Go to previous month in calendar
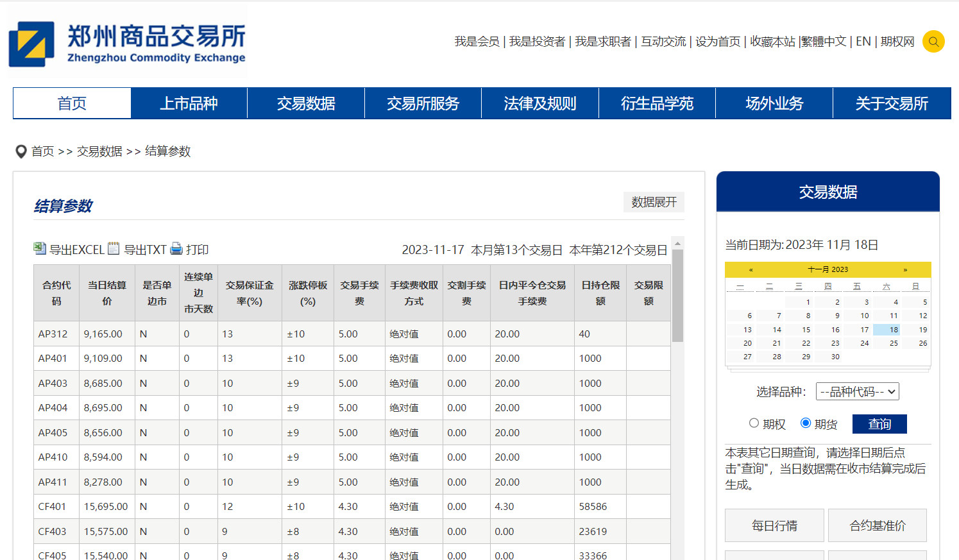The width and height of the screenshot is (959, 560). pyautogui.click(x=751, y=269)
